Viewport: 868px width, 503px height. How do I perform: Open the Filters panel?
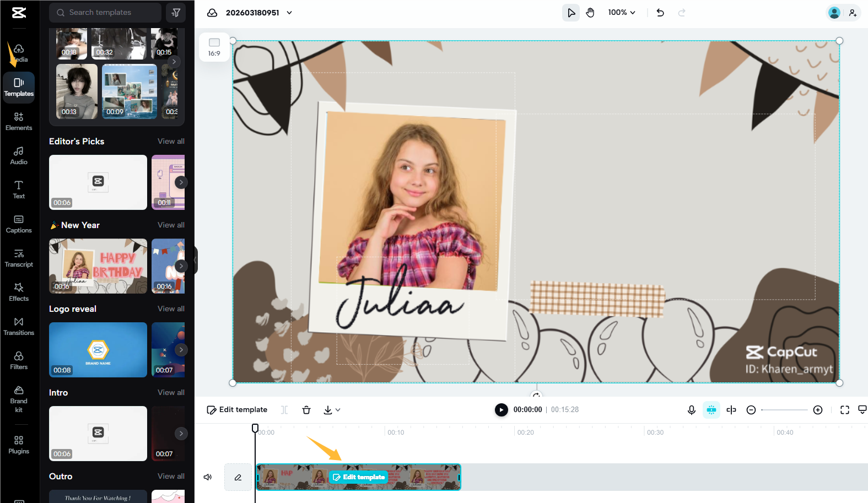[x=19, y=361]
